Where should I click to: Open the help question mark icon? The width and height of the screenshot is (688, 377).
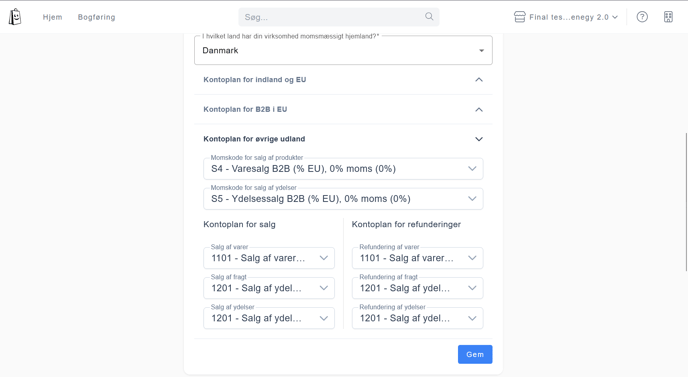pos(642,17)
